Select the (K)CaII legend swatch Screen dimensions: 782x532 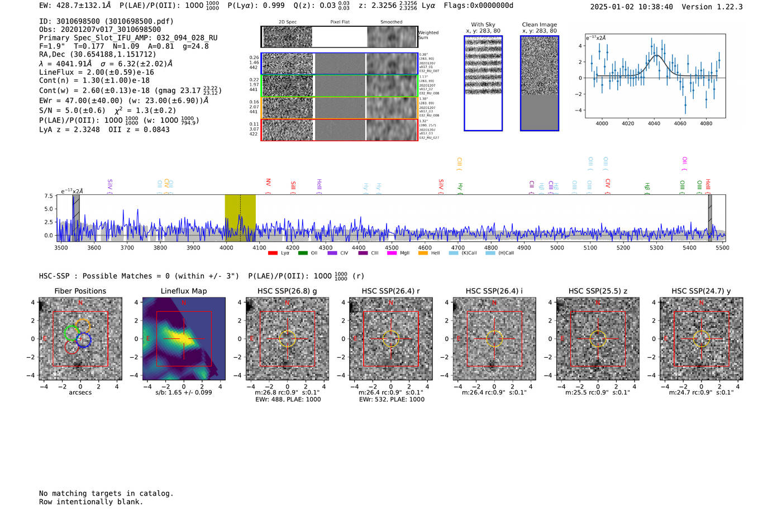(454, 253)
